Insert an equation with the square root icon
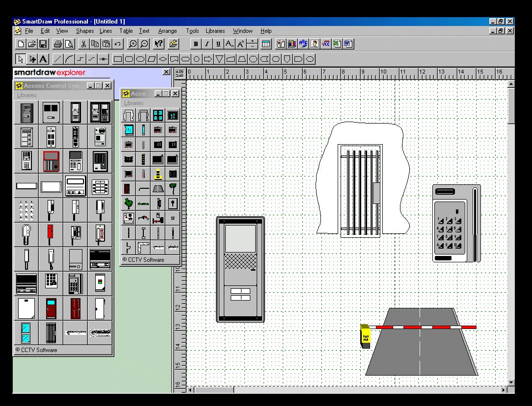 (326, 44)
